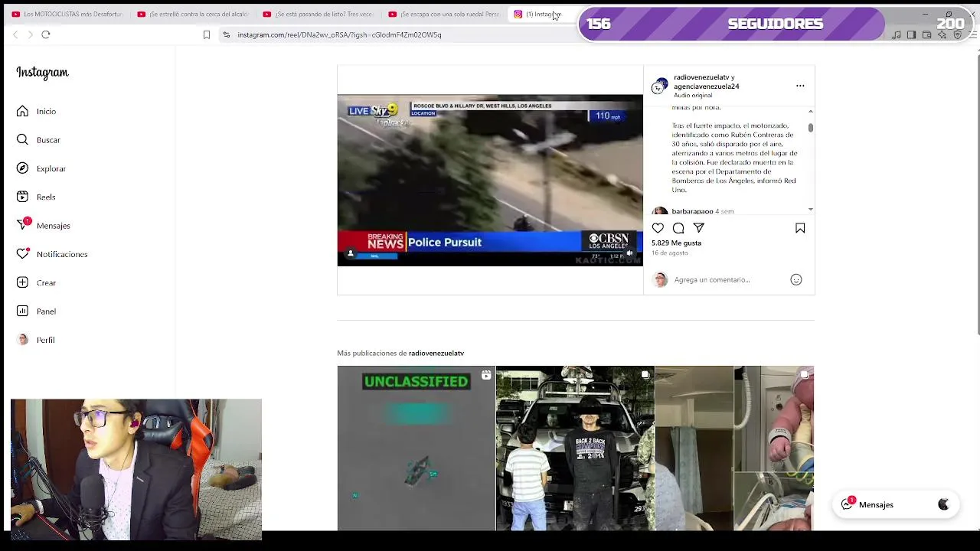
Task: Open the UNCLASSIFIED reel thumbnail
Action: tap(416, 448)
